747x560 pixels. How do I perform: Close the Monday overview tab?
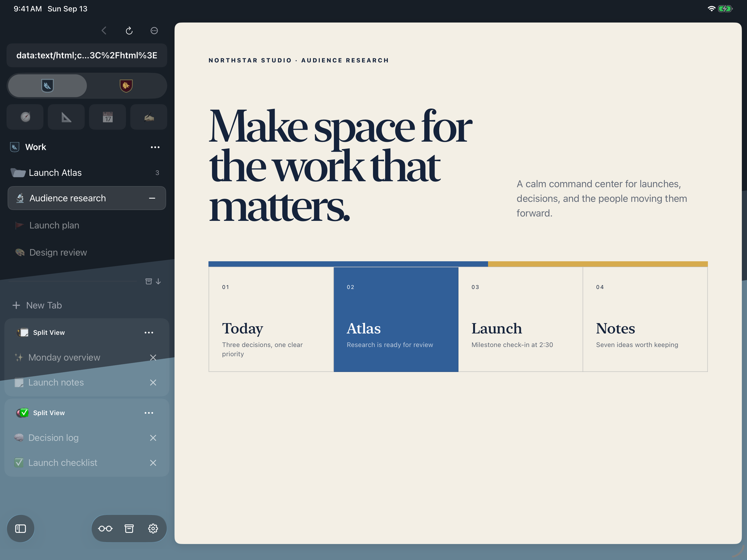(x=153, y=358)
